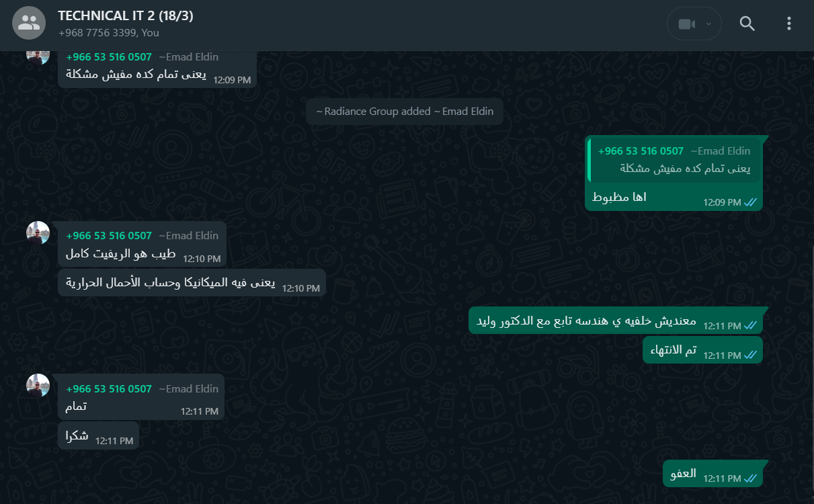This screenshot has height=504, width=814.
Task: Open the three-dot chat menu
Action: point(789,24)
